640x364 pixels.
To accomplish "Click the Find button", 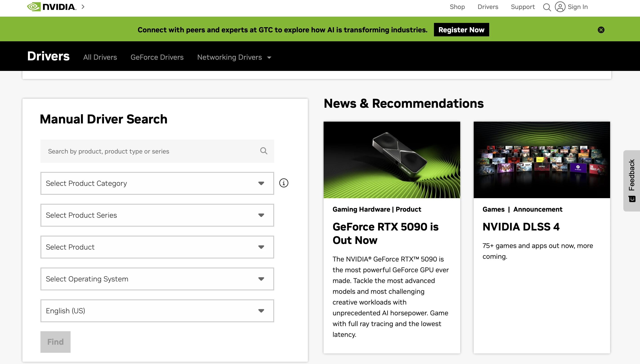I will (x=55, y=342).
